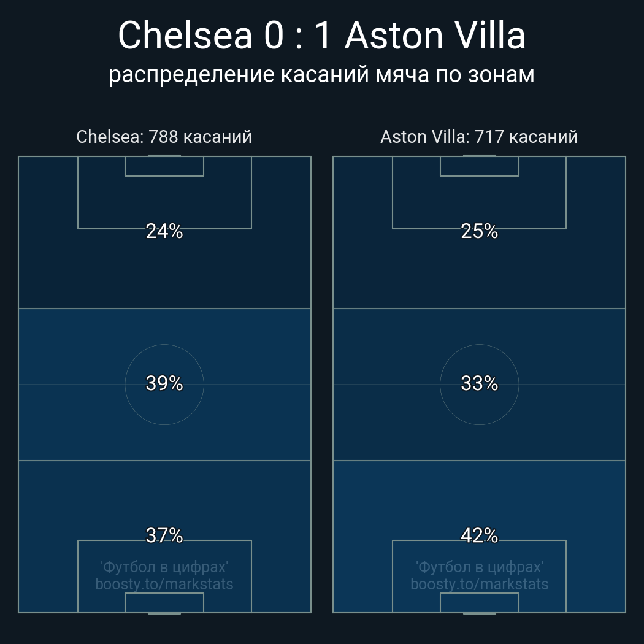Image resolution: width=644 pixels, height=644 pixels.
Task: Click the 'Футбол в цифрах' watermark on Chelsea's pitch
Action: pyautogui.click(x=164, y=567)
